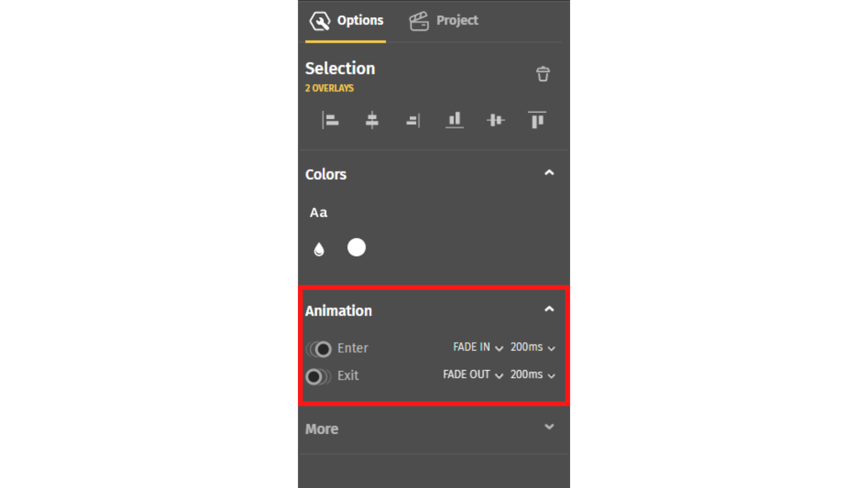
Task: Click the text color swatch Aa
Action: (319, 212)
